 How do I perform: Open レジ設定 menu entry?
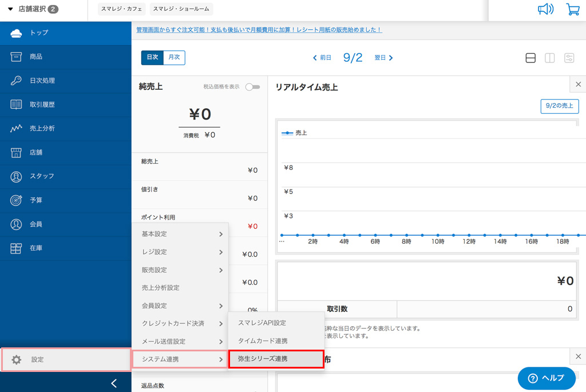point(180,252)
